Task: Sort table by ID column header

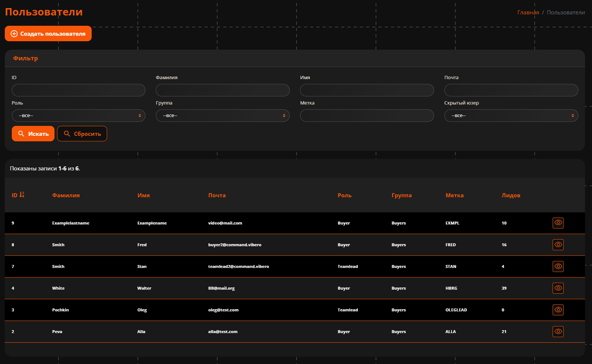Action: (15, 195)
